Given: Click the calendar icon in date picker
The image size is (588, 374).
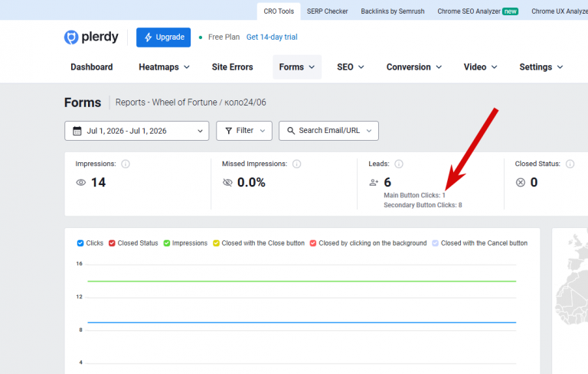Looking at the screenshot, I should pyautogui.click(x=77, y=131).
